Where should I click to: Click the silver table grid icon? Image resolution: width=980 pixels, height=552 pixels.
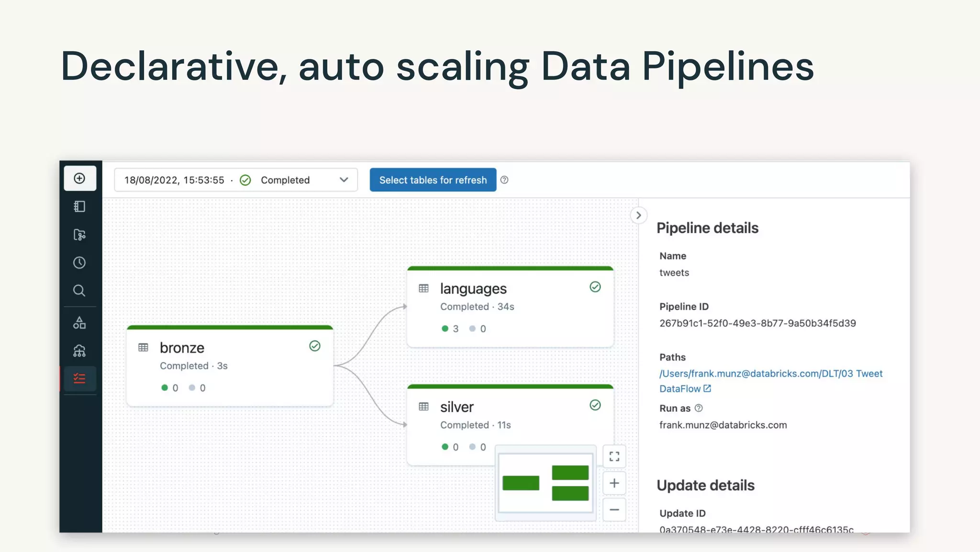tap(423, 406)
